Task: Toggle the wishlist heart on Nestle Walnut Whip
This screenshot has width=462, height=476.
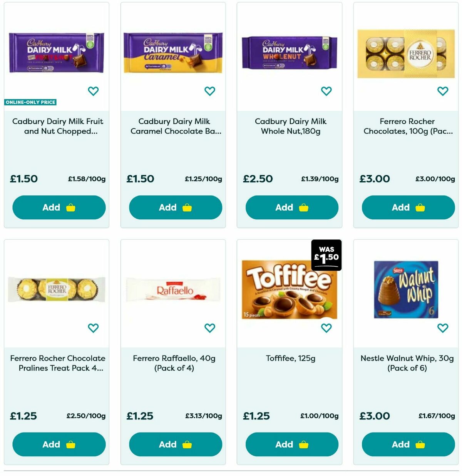Action: tap(442, 328)
